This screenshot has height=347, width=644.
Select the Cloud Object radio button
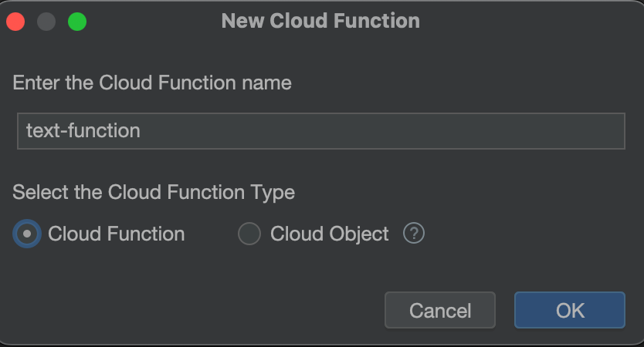249,234
